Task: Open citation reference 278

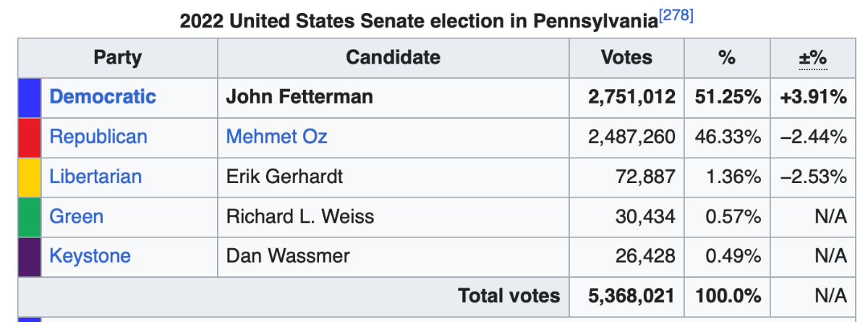Action: click(x=676, y=15)
